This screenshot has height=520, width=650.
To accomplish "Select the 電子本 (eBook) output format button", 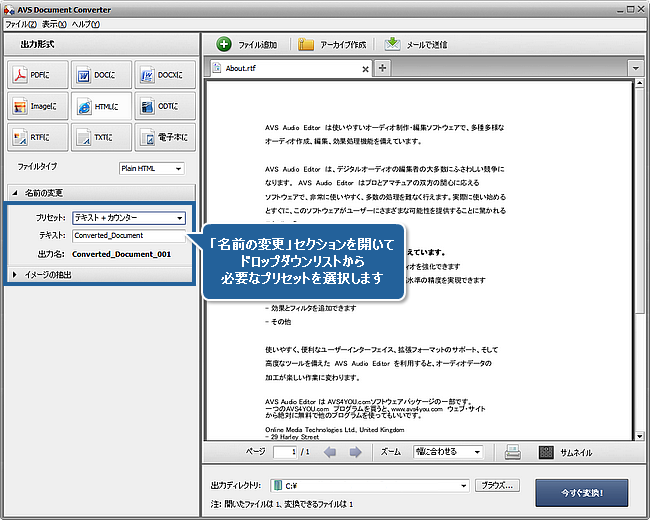I will 165,137.
